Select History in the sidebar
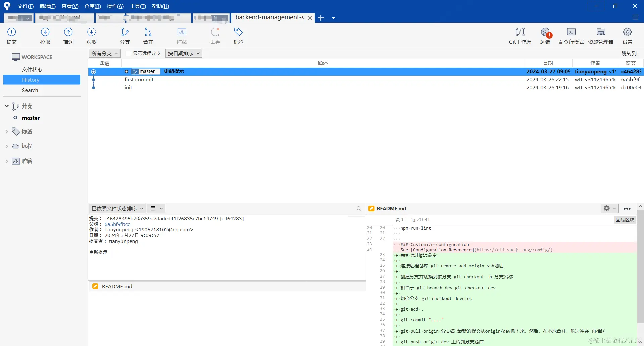 click(42, 80)
